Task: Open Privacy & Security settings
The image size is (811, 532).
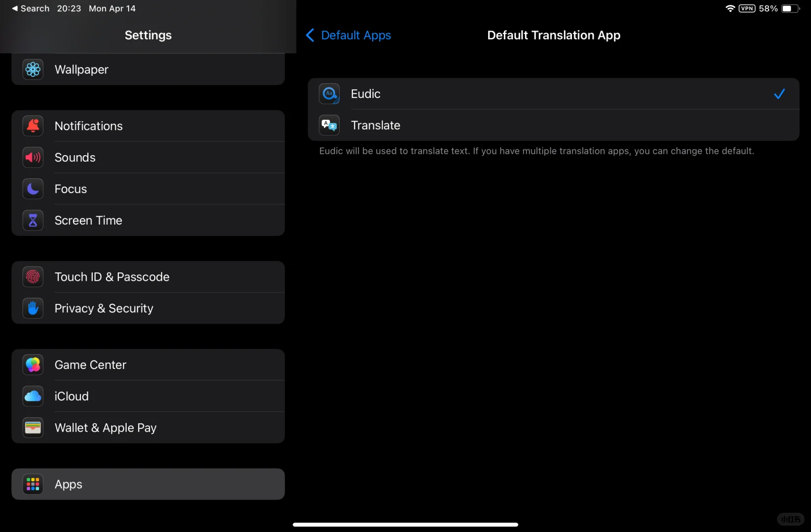Action: tap(148, 308)
